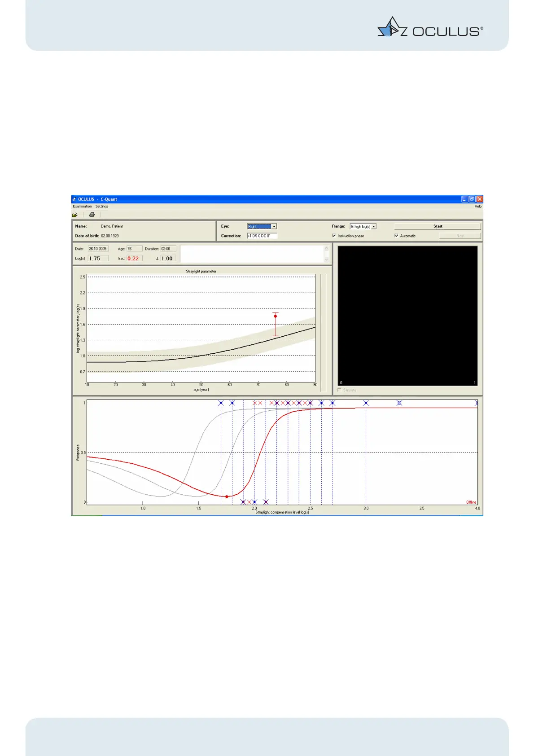Click the black stimulus display panel
This screenshot has height=756, width=534.
pos(407,316)
